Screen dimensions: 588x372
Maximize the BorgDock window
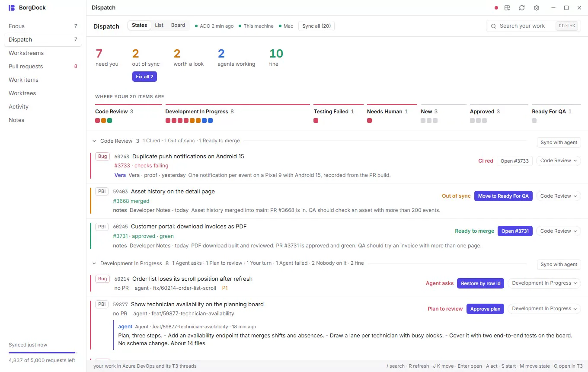click(x=566, y=8)
